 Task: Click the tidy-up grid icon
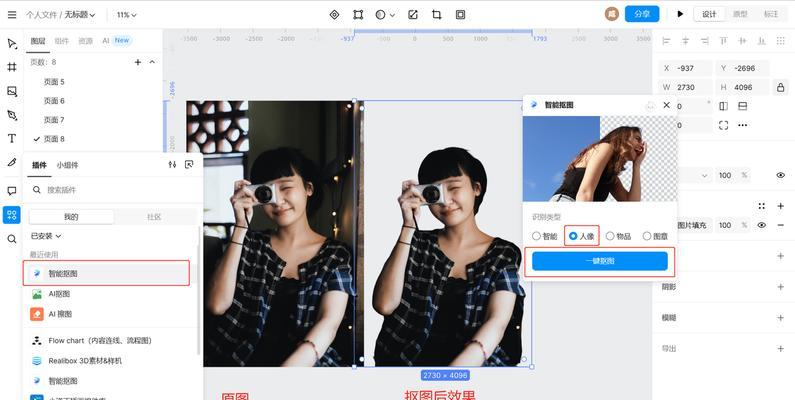pos(781,41)
